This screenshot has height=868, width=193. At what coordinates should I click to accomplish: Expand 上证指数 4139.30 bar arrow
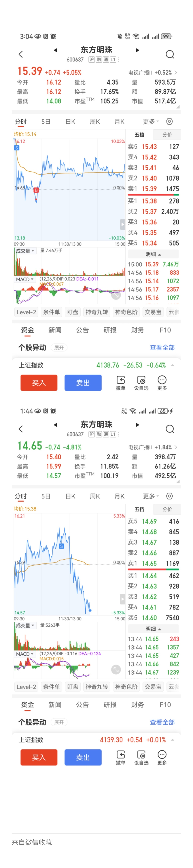tap(172, 740)
